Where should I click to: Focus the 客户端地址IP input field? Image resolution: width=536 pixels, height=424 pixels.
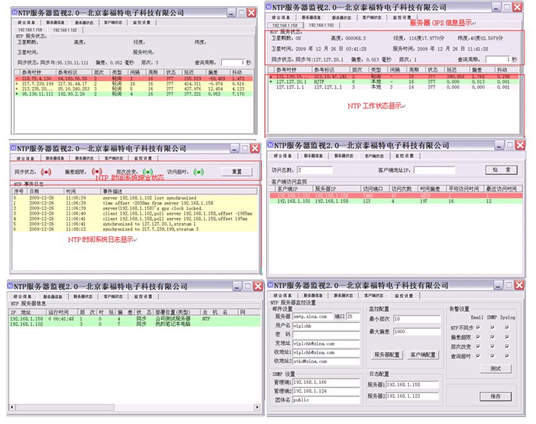(434, 170)
